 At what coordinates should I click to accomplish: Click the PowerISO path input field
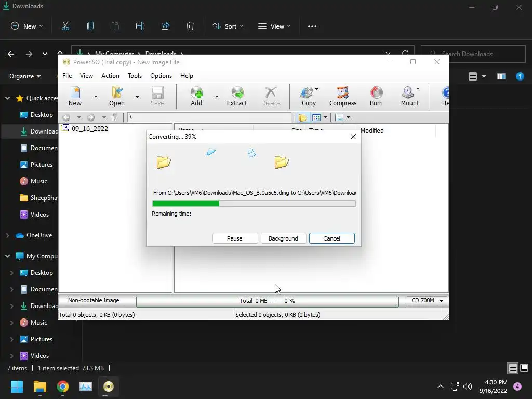[210, 117]
